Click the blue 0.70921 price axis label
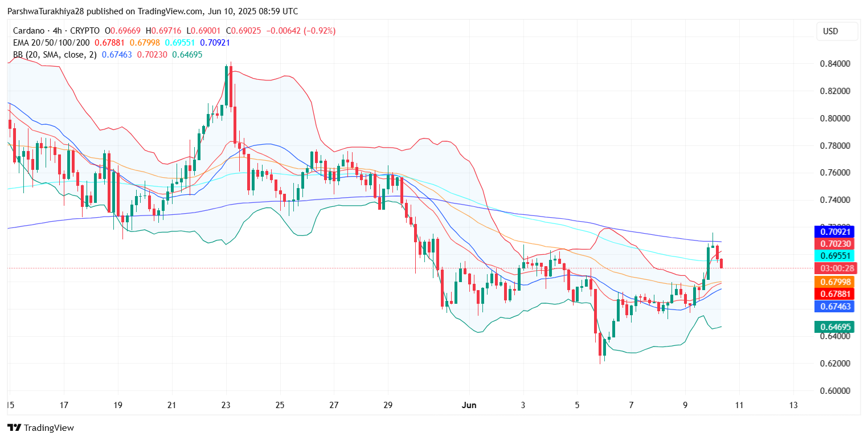Image resolution: width=868 pixels, height=440 pixels. (x=836, y=232)
